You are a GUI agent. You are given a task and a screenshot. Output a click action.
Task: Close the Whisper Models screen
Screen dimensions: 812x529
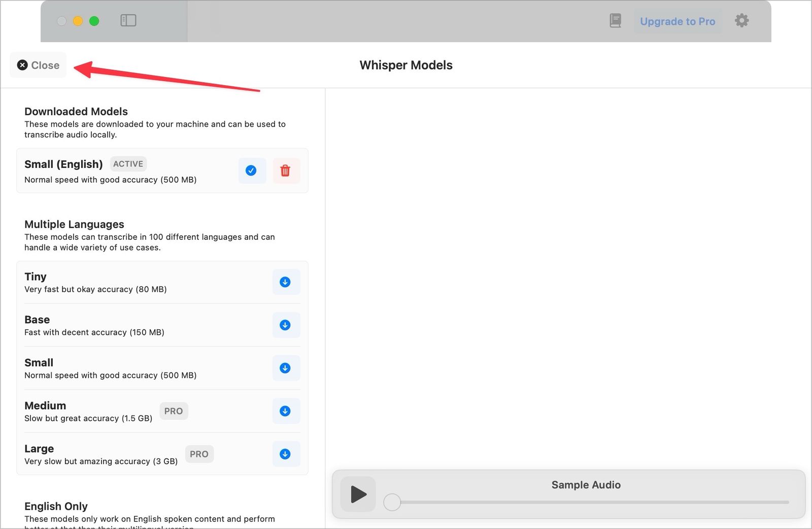point(38,65)
